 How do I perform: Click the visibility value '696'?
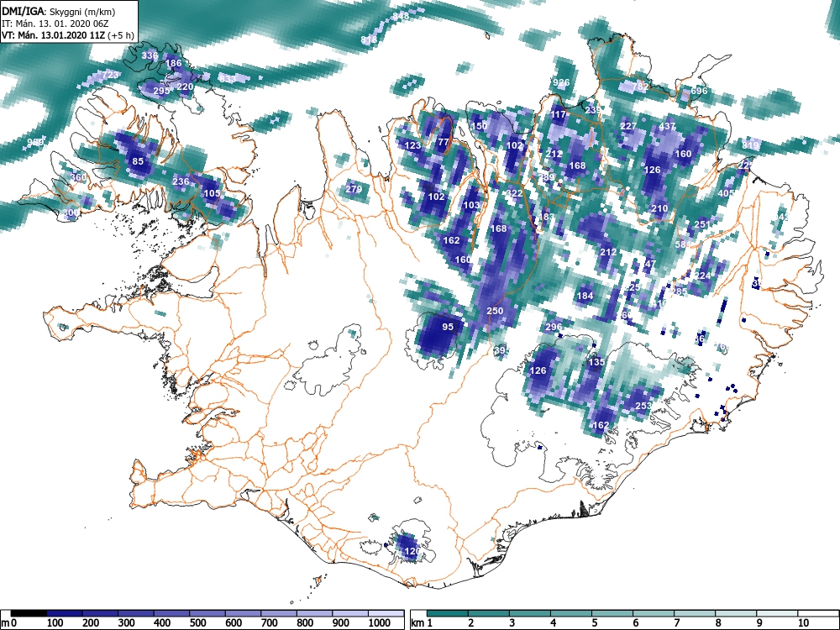click(699, 91)
